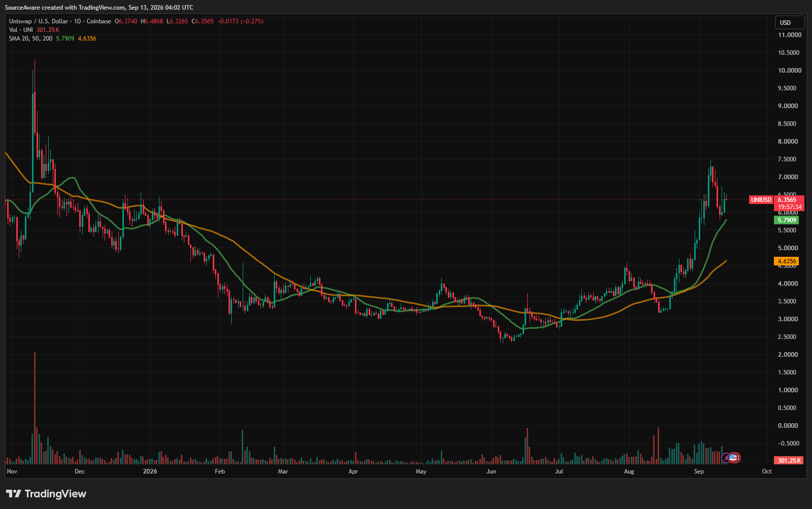Click the Apr label on the time axis

(x=353, y=471)
